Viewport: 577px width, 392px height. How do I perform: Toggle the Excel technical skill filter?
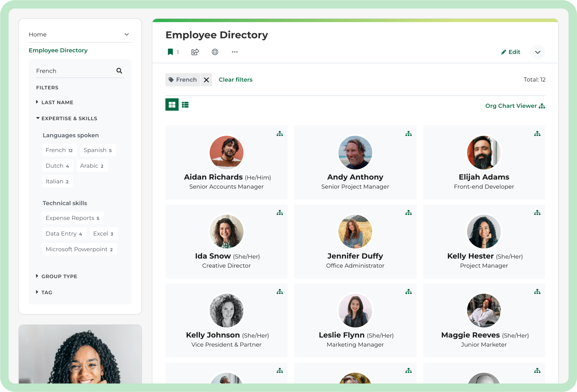pyautogui.click(x=103, y=234)
